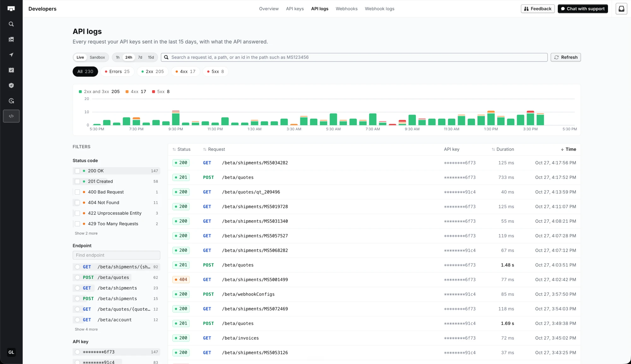This screenshot has width=631, height=364.
Task: Click the Feedback button
Action: click(538, 9)
